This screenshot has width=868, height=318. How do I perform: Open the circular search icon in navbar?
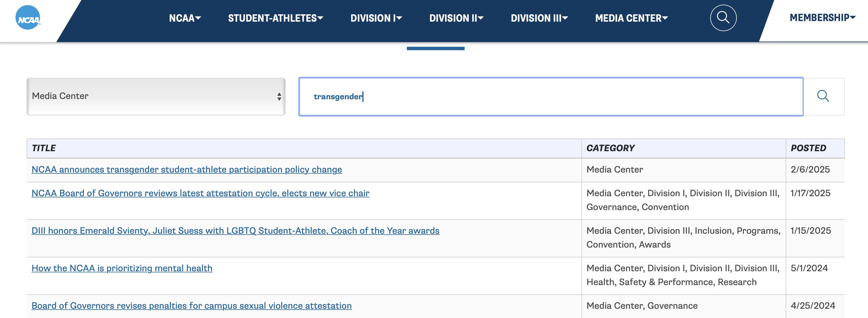(x=723, y=18)
